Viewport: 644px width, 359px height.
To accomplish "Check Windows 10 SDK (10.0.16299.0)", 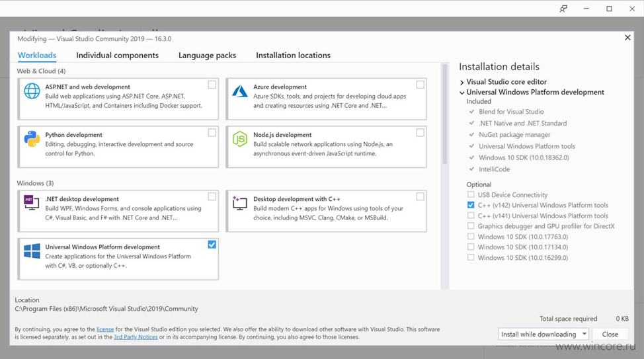I will 471,257.
